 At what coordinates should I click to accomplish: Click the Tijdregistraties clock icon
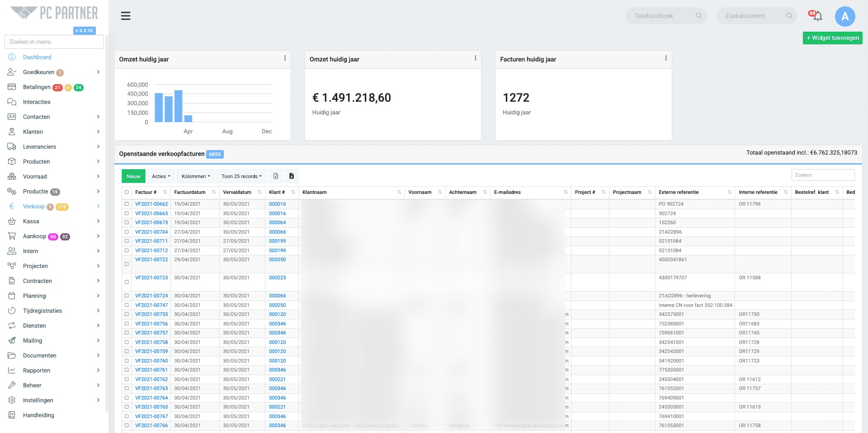click(x=12, y=311)
